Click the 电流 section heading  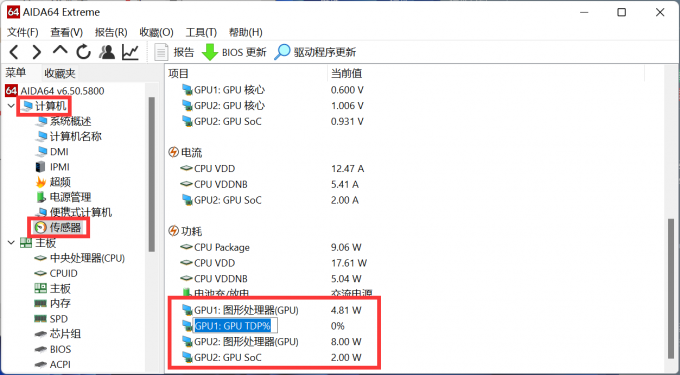pos(185,153)
